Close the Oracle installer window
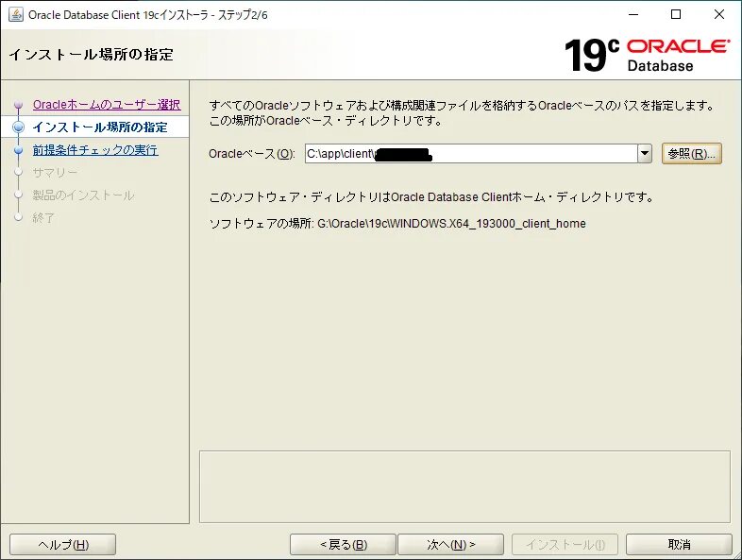Viewport: 742px width, 560px height. point(718,15)
